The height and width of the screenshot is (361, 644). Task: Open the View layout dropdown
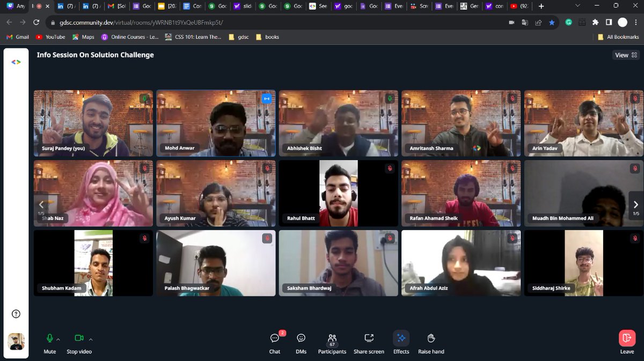[626, 55]
